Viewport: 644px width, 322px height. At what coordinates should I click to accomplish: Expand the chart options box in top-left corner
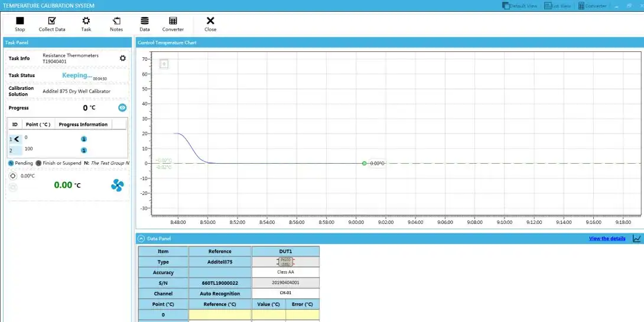pyautogui.click(x=164, y=64)
